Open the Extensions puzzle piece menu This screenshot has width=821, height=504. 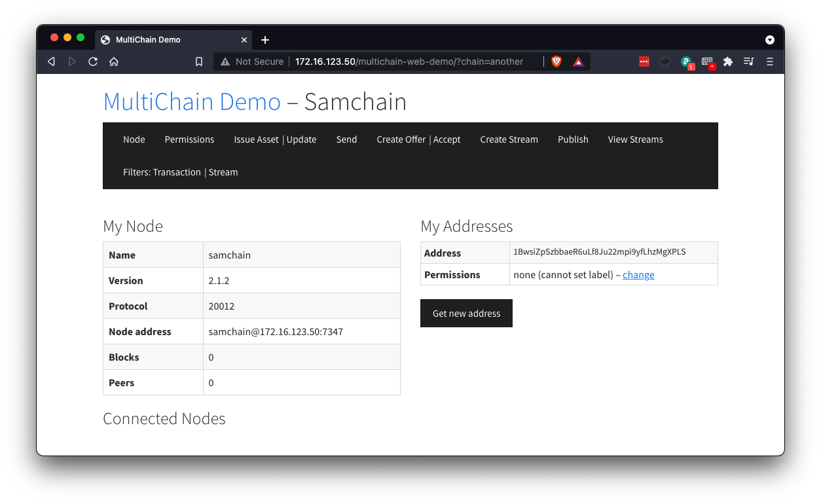pos(728,62)
